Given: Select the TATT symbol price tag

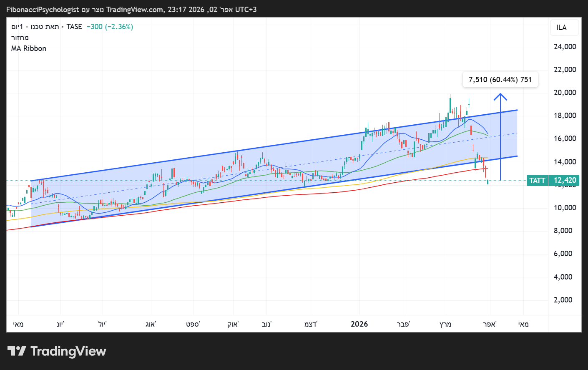Looking at the screenshot, I should tap(537, 180).
